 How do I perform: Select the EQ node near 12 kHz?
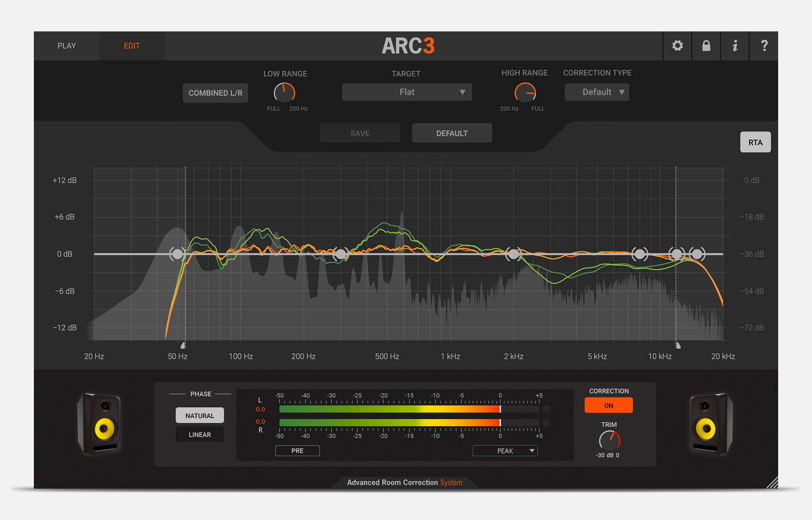pos(677,254)
